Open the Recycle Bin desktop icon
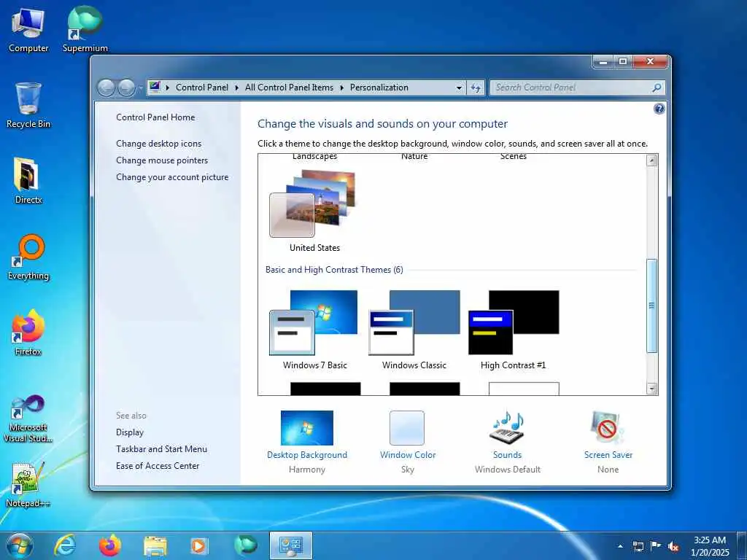Screen dimensions: 747x560 click(28, 105)
